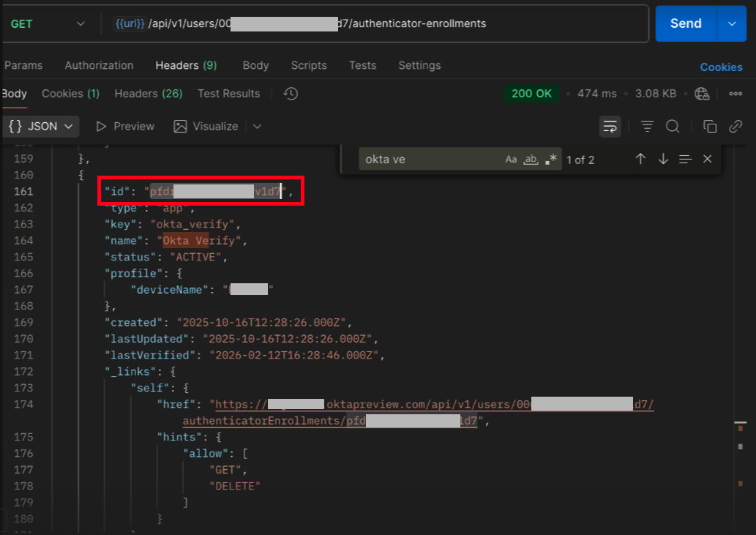Toggle whole word matching in find bar
This screenshot has width=756, height=535.
point(531,160)
